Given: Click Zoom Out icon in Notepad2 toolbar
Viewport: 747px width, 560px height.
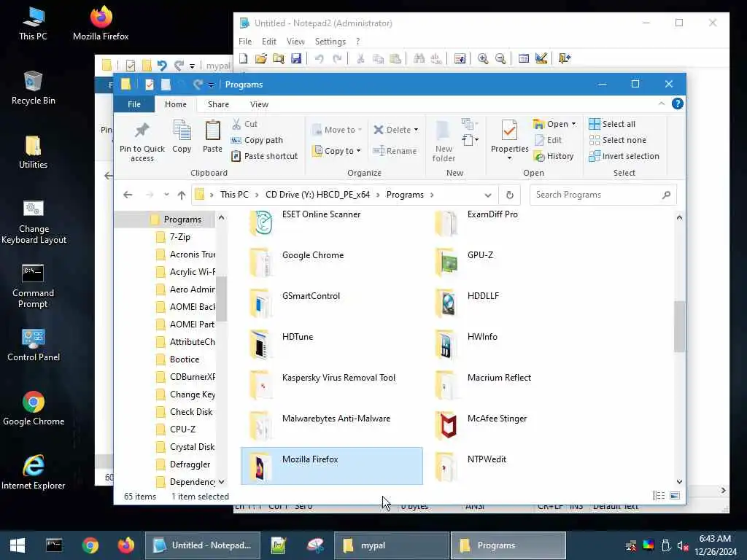Looking at the screenshot, I should tap(500, 58).
